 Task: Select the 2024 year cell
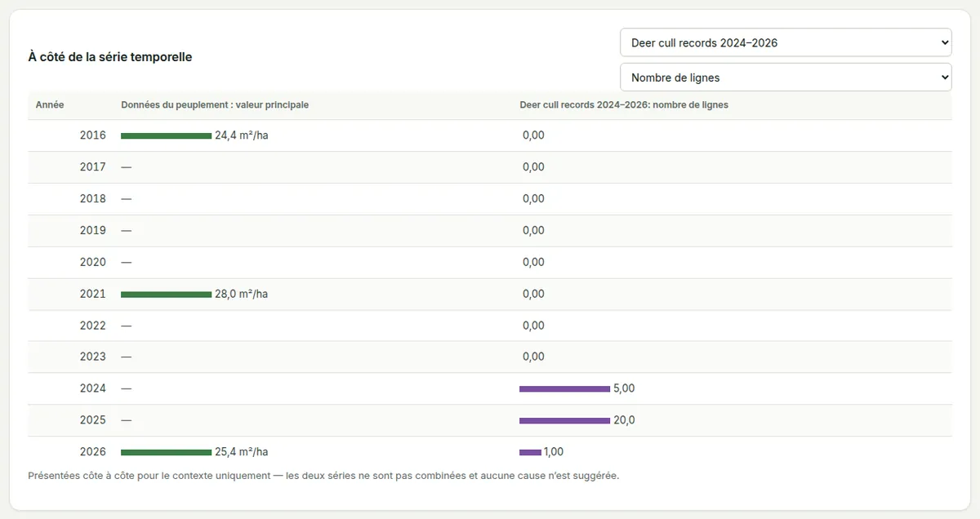click(93, 388)
